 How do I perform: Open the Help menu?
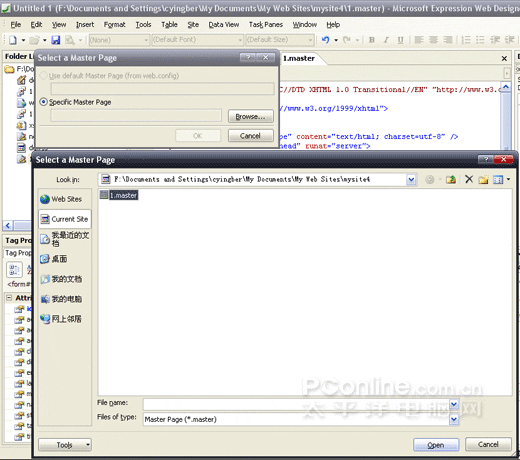(333, 25)
